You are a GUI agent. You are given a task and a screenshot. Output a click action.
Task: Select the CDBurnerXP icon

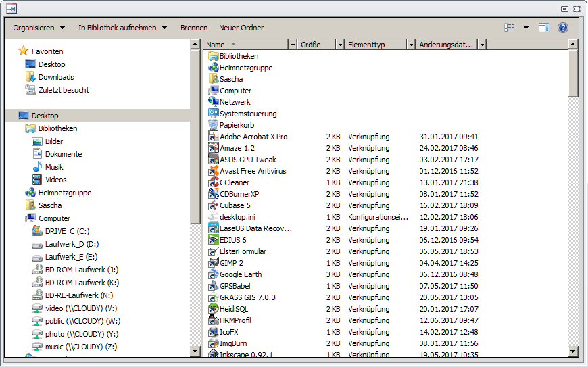[214, 194]
